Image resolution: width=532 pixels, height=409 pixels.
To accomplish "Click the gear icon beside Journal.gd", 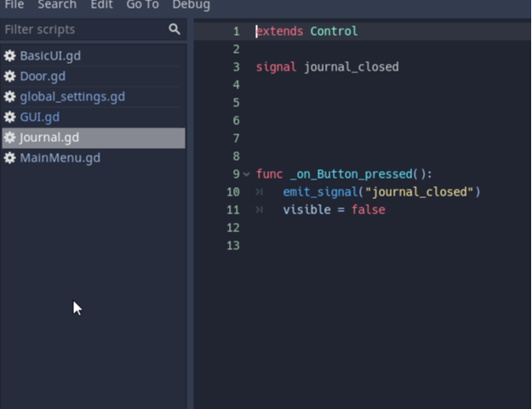I will pos(10,137).
